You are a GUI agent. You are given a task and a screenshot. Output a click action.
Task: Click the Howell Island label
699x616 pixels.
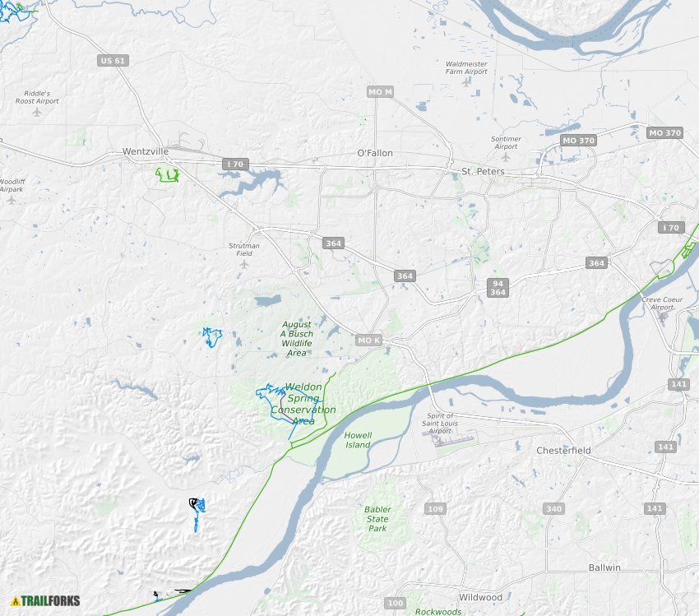pos(358,440)
